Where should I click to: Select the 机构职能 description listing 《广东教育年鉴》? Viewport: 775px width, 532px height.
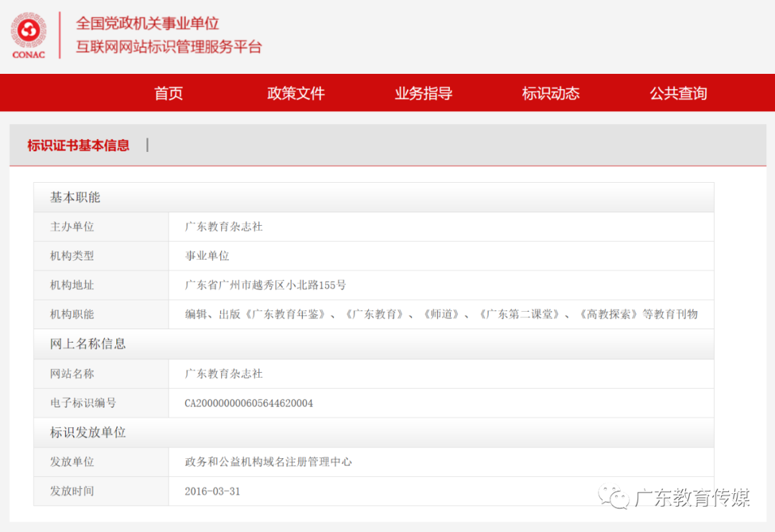click(441, 314)
